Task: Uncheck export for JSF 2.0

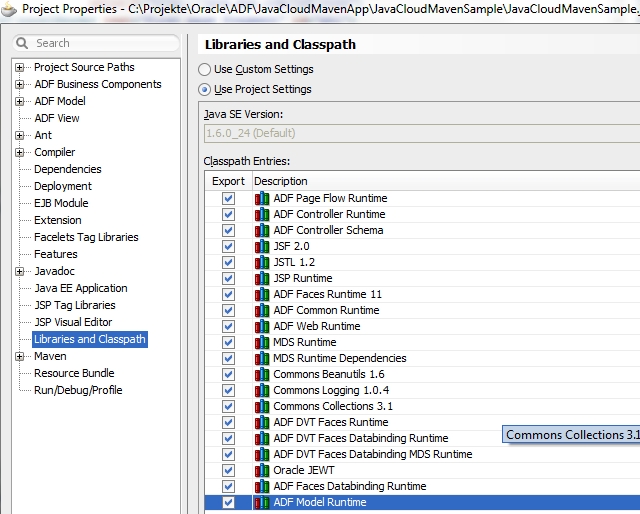Action: tap(228, 246)
